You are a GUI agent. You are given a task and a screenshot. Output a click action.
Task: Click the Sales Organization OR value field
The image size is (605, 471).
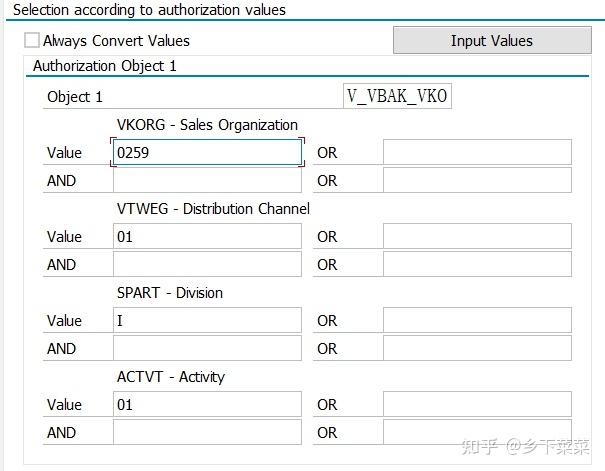(477, 153)
